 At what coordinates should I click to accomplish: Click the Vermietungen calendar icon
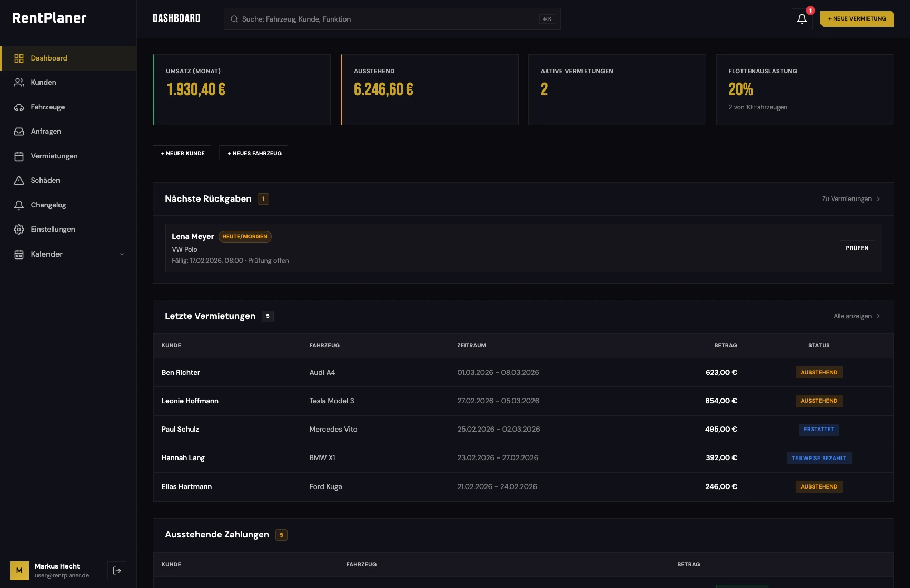pos(19,156)
